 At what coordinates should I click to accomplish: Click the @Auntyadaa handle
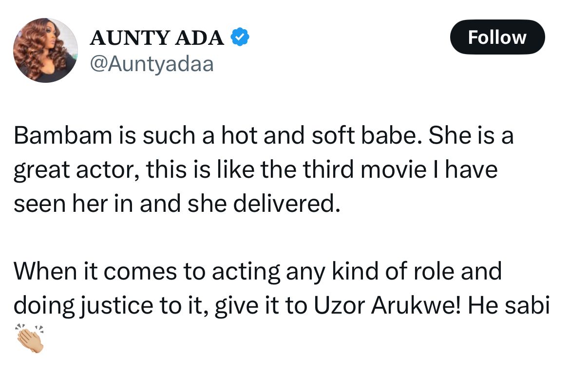152,65
